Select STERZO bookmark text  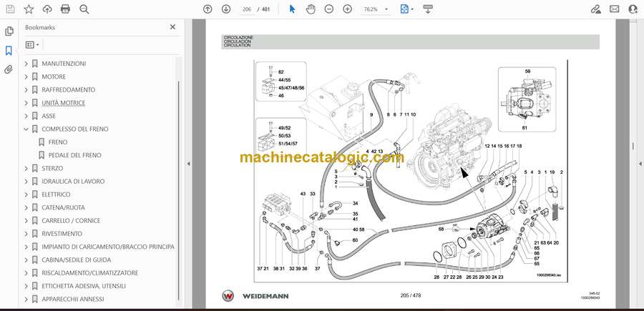pyautogui.click(x=52, y=168)
